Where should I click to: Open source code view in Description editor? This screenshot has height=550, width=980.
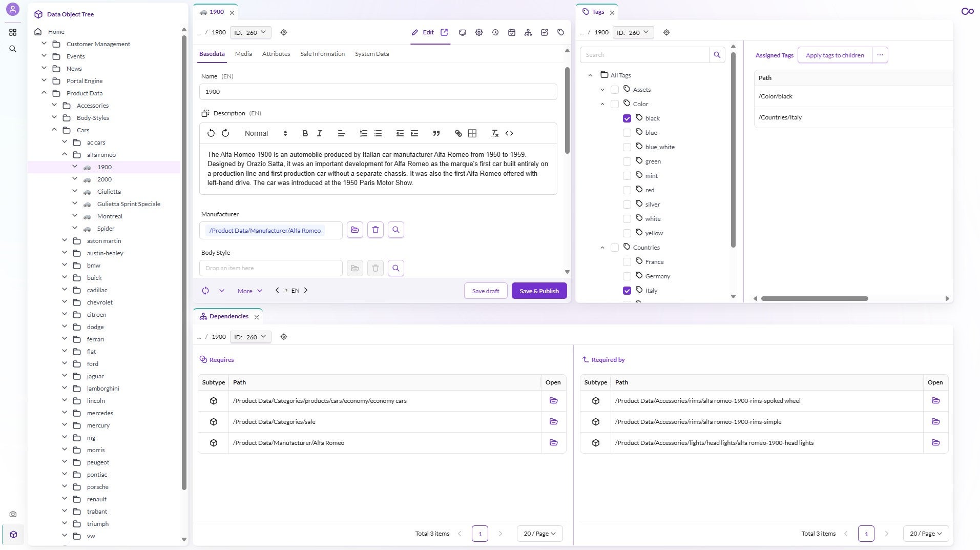[509, 133]
